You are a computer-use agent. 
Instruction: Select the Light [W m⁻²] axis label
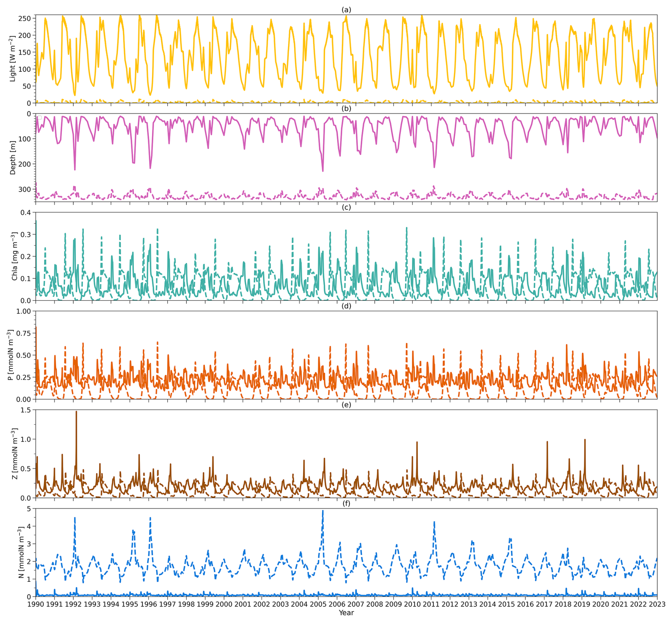click(x=13, y=59)
